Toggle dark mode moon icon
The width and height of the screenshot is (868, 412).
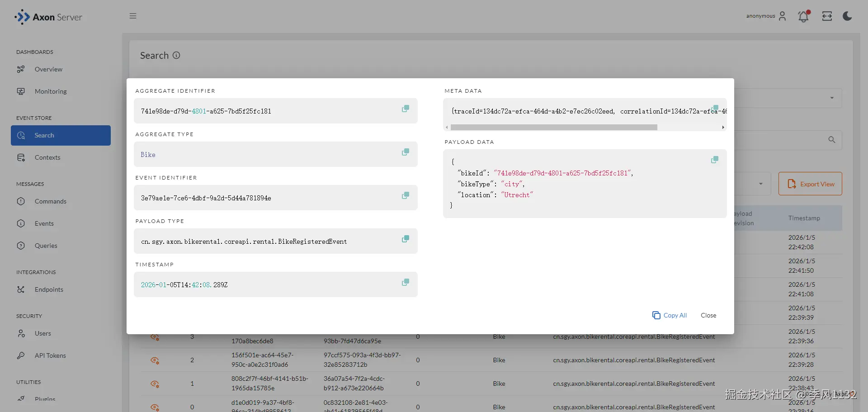847,16
